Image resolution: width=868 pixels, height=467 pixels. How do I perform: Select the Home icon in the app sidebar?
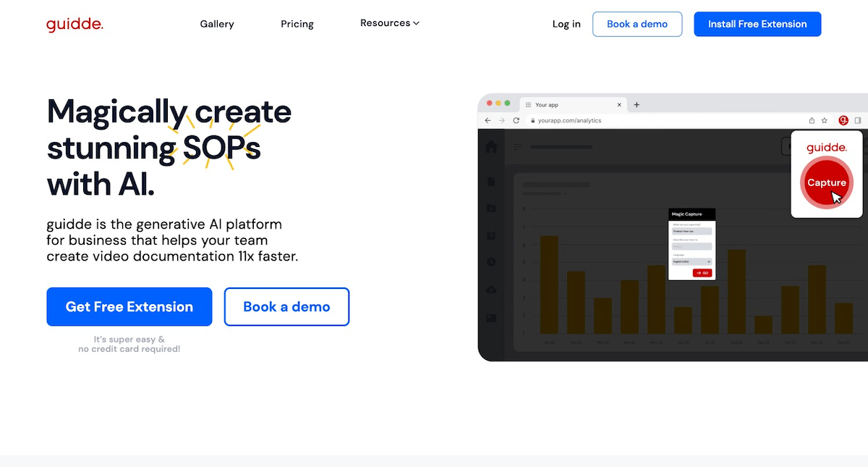coord(491,146)
